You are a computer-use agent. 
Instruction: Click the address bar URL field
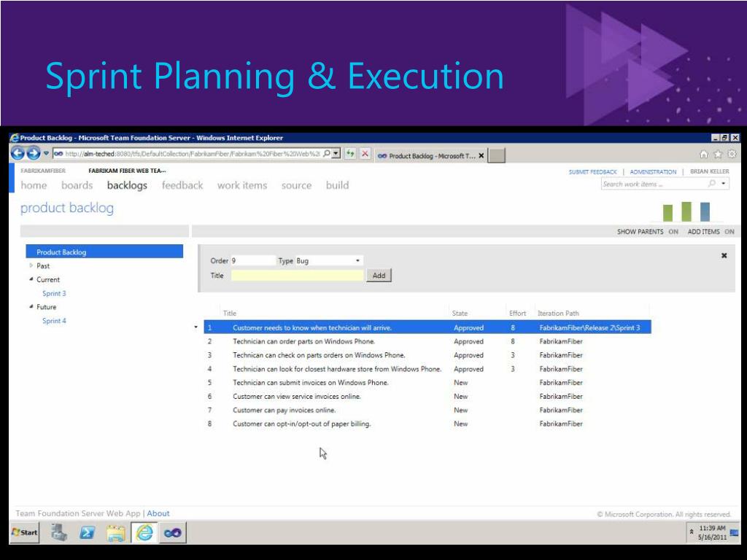[192, 154]
